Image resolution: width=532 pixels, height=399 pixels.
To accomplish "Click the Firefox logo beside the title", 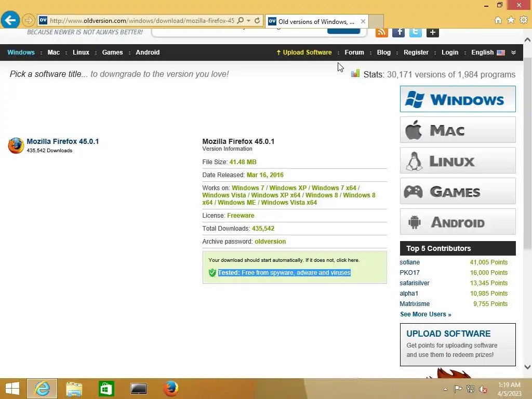I will [16, 145].
